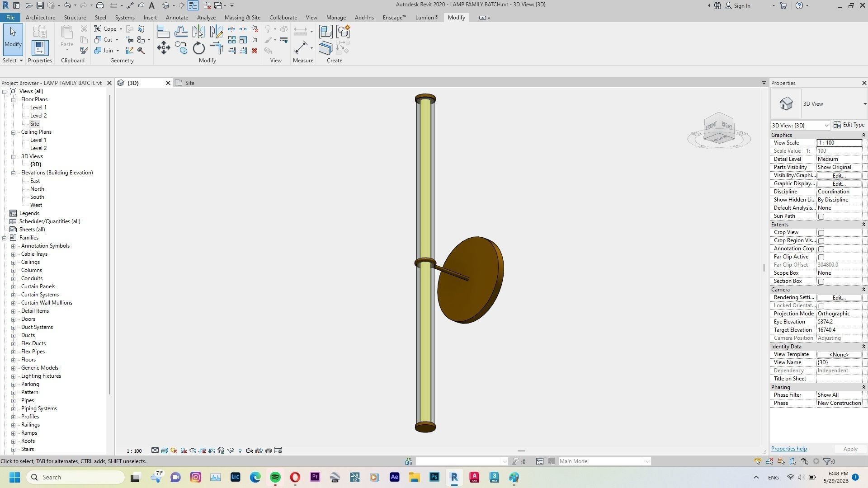
Task: Open the Main Model design options dropdown
Action: (x=604, y=461)
